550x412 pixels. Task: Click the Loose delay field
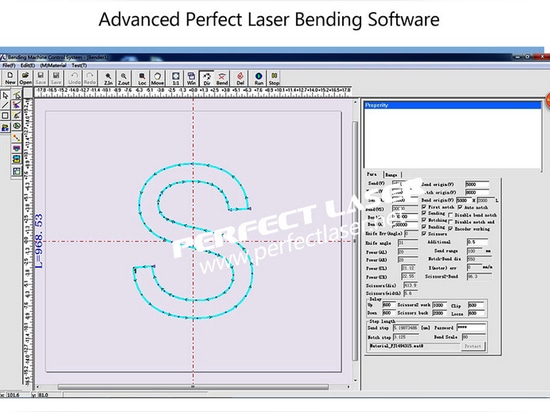(x=476, y=313)
